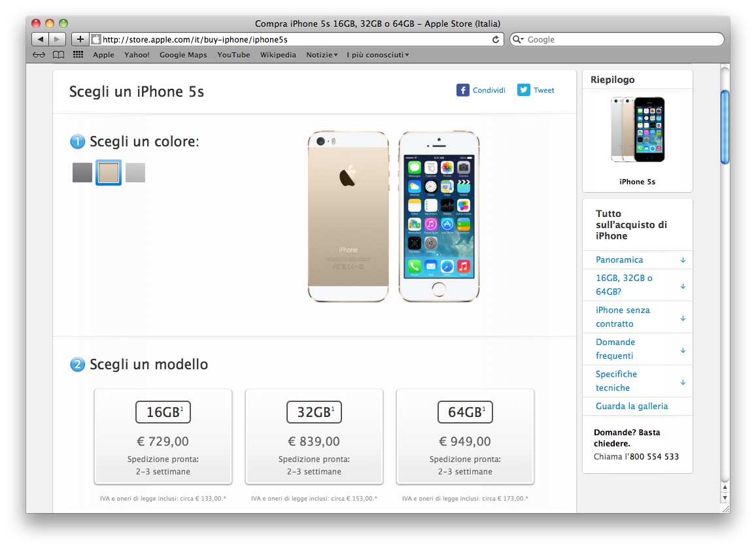Open the Guarda la galleria link

point(632,407)
